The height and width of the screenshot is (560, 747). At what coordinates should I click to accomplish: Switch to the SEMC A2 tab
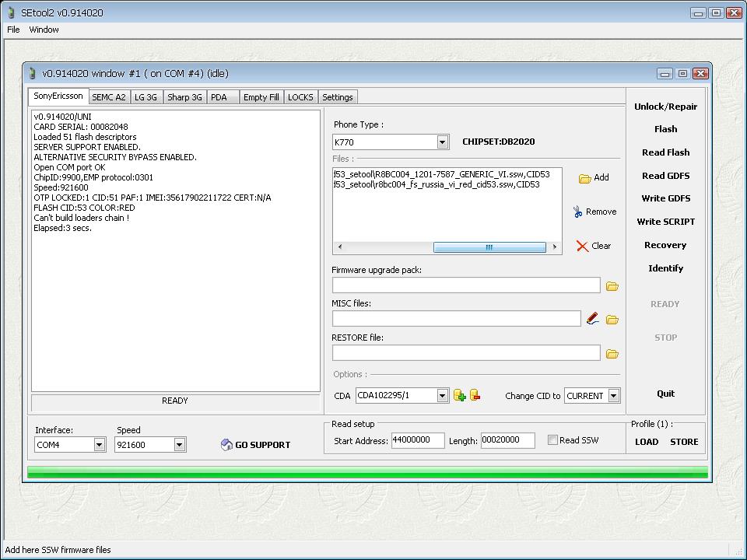109,97
